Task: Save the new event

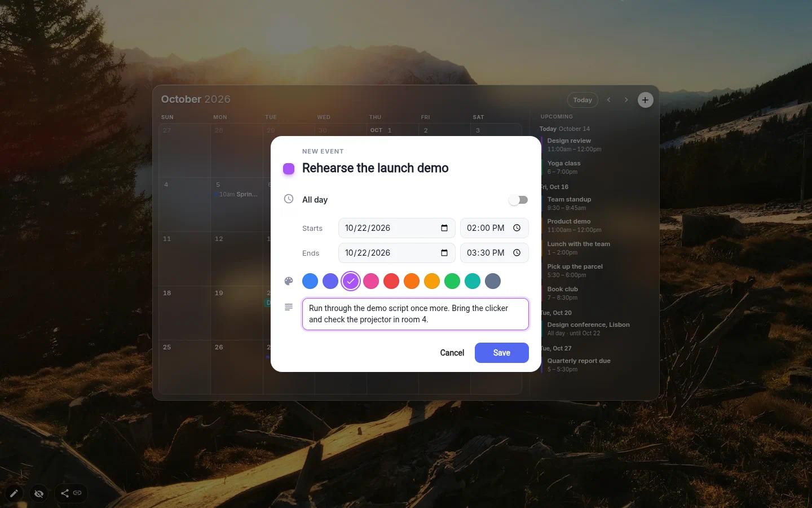Action: click(x=502, y=353)
